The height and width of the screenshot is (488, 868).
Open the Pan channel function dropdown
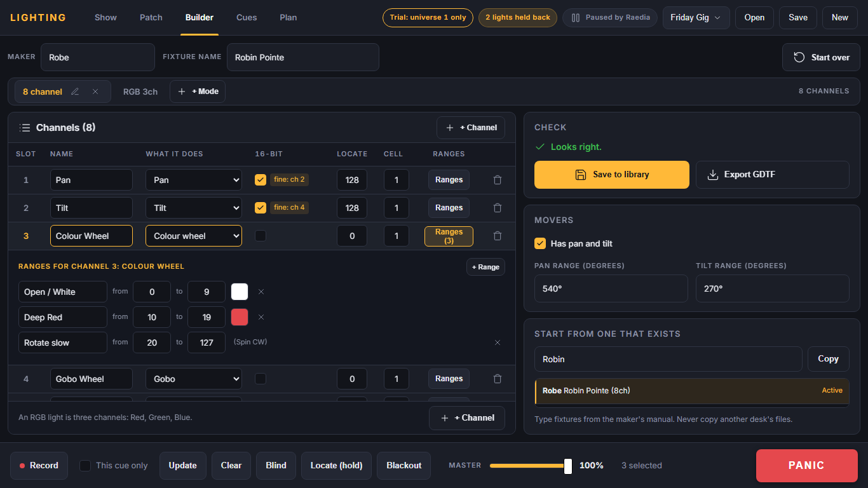194,180
